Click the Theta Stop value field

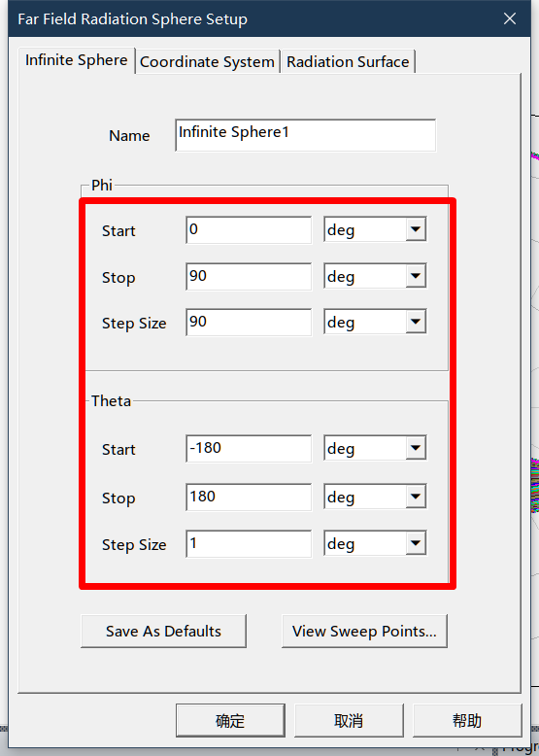pyautogui.click(x=249, y=498)
